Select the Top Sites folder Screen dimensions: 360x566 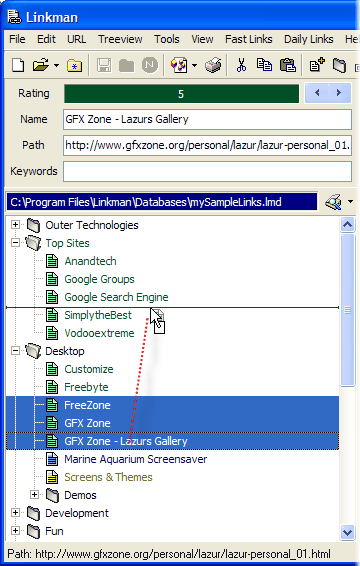[x=67, y=243]
